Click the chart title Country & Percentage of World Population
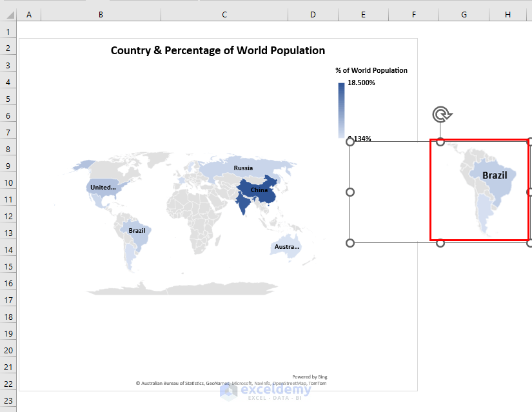 click(218, 50)
